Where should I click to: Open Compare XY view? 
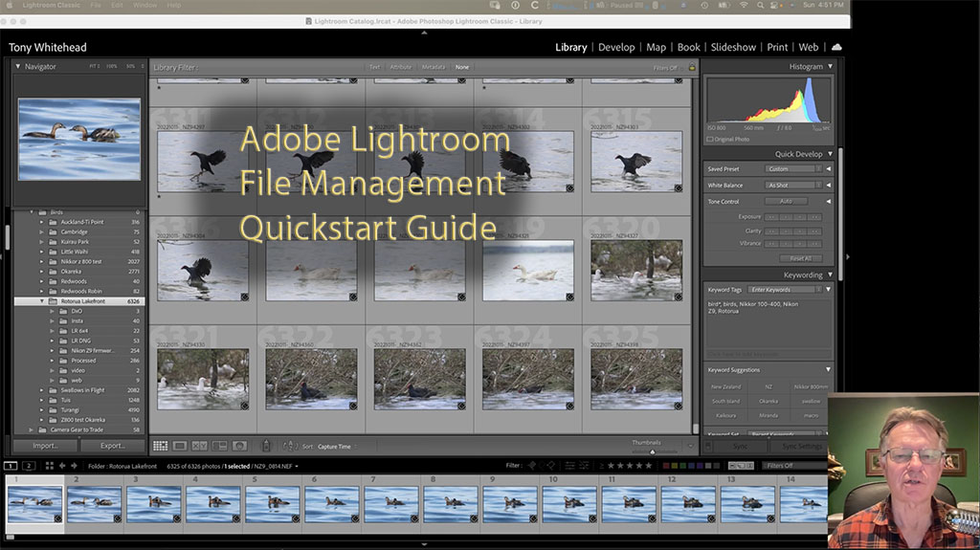[199, 446]
